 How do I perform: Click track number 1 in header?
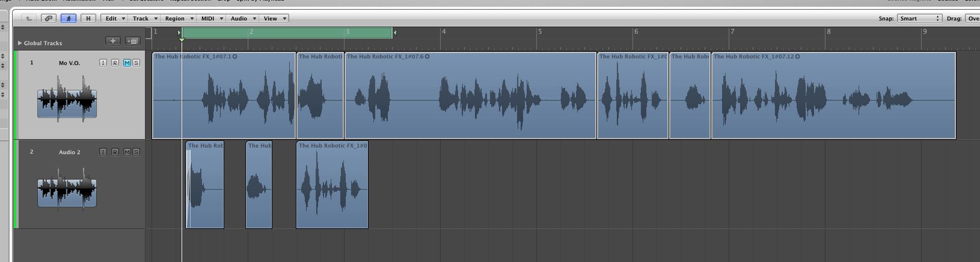click(32, 63)
